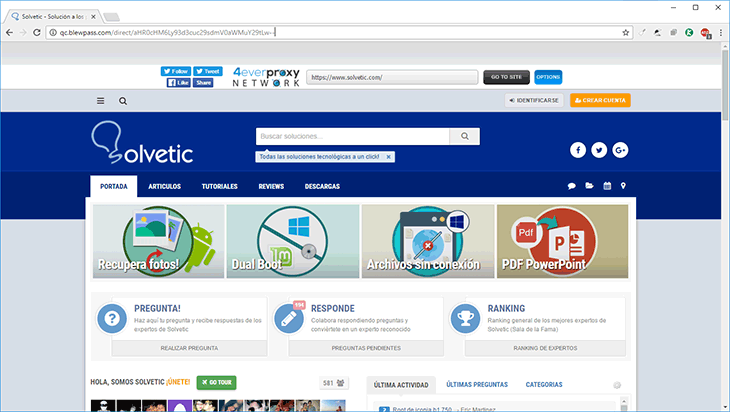Click the RANKING DE EXPERTOS button
The height and width of the screenshot is (412, 730).
545,348
